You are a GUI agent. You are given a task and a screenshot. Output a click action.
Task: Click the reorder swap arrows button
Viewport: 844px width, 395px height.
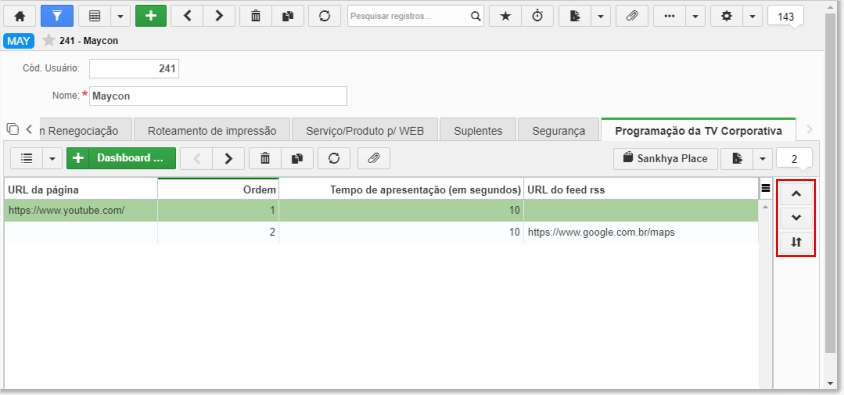pos(796,242)
